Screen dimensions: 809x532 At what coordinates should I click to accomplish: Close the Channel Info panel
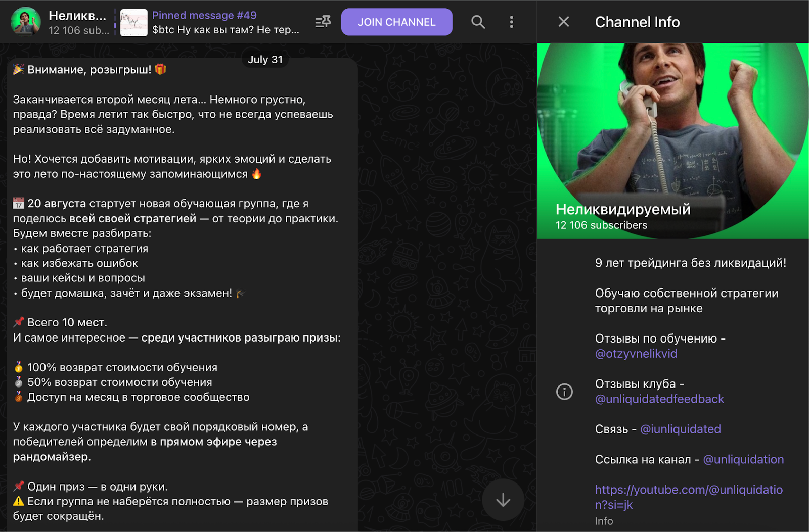point(563,22)
